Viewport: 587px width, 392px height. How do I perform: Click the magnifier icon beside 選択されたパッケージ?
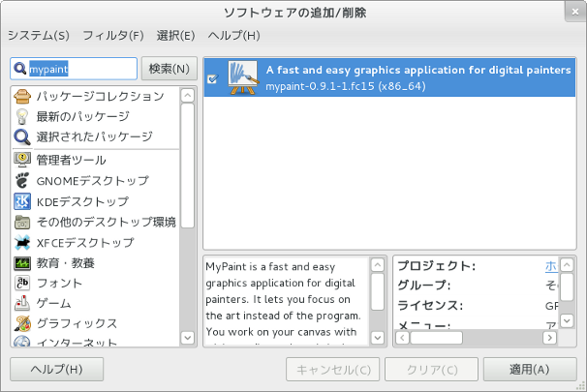click(22, 137)
